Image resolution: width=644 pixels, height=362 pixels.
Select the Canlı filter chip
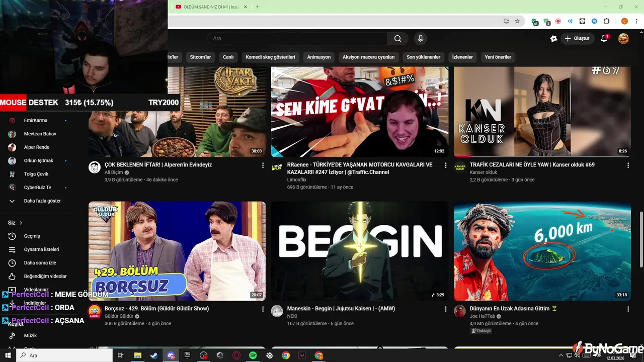(228, 57)
